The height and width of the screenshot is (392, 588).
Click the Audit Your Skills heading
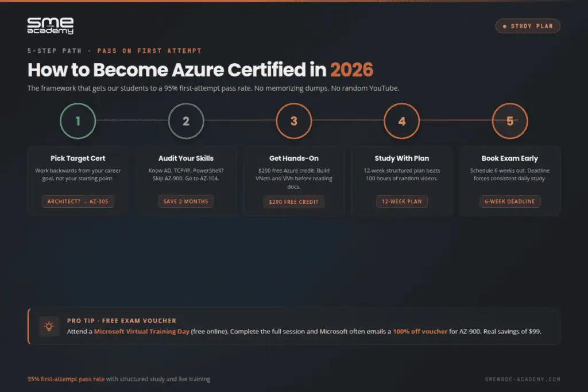point(186,158)
